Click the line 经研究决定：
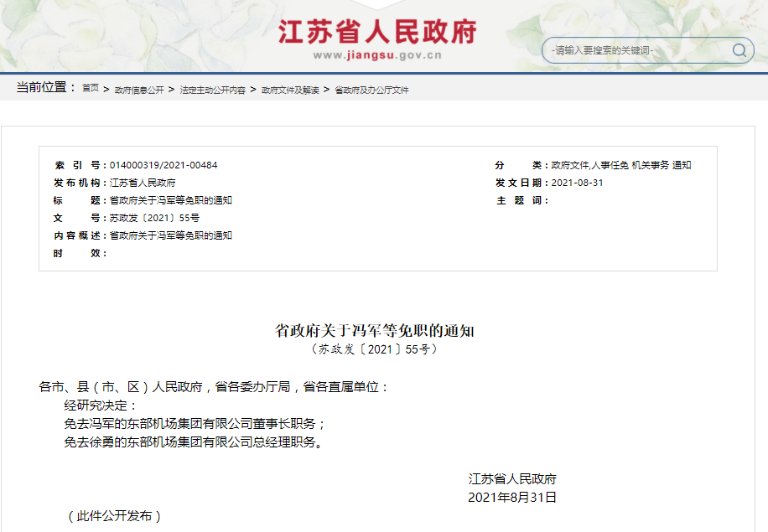This screenshot has height=532, width=768. click(101, 405)
